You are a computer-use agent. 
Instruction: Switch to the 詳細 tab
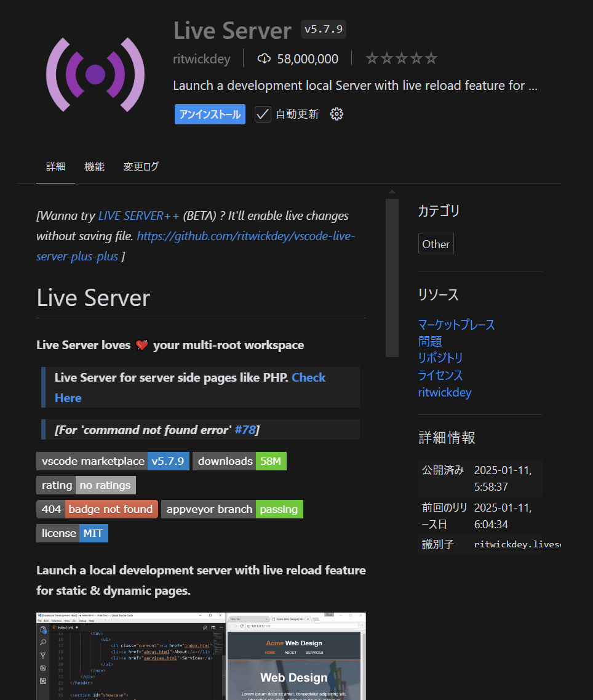pos(56,166)
